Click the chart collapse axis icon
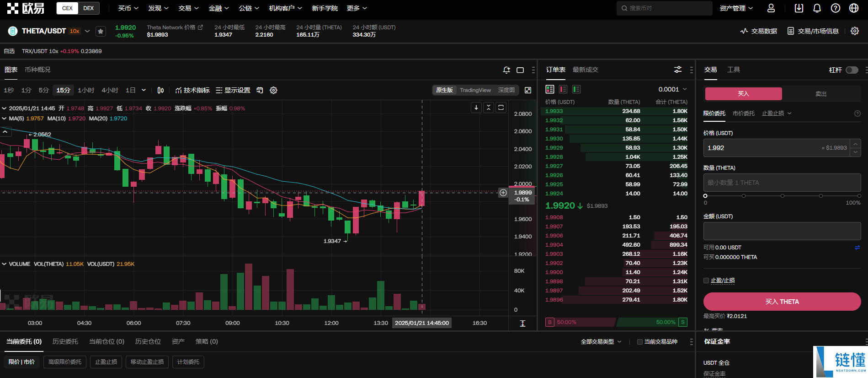Viewport: 868px width, 378px height. pyautogui.click(x=489, y=108)
